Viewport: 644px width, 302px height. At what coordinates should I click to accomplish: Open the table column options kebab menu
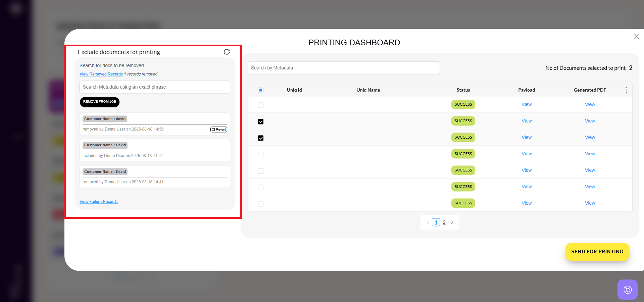tap(626, 90)
